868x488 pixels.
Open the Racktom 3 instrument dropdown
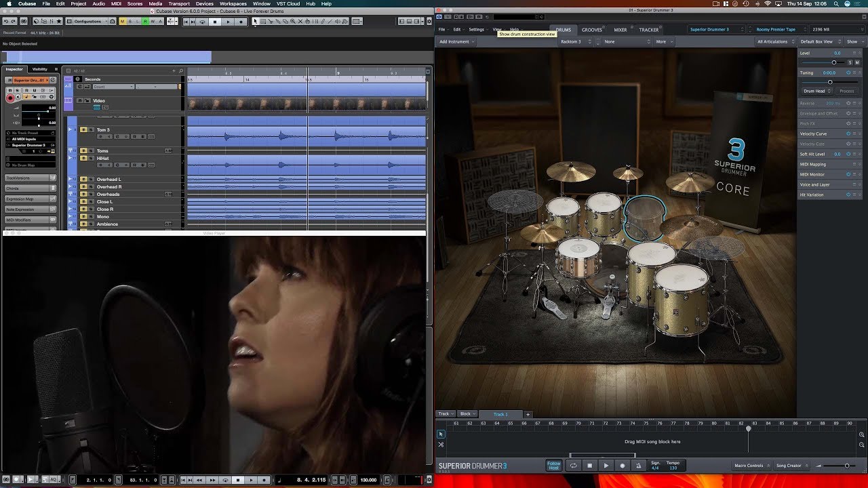click(x=575, y=41)
